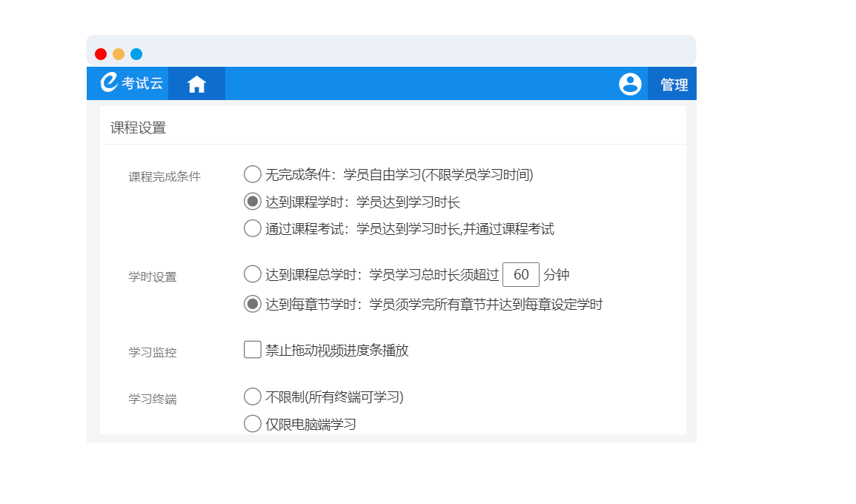Go to the home page icon

(x=196, y=84)
